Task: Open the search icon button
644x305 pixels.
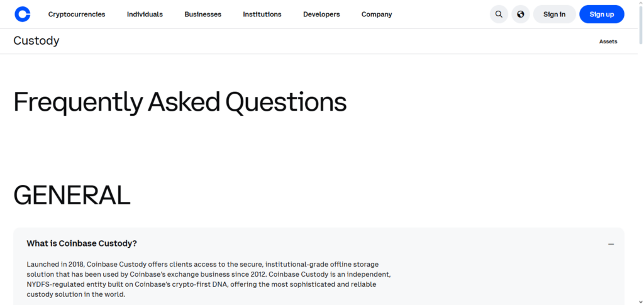Action: (499, 14)
